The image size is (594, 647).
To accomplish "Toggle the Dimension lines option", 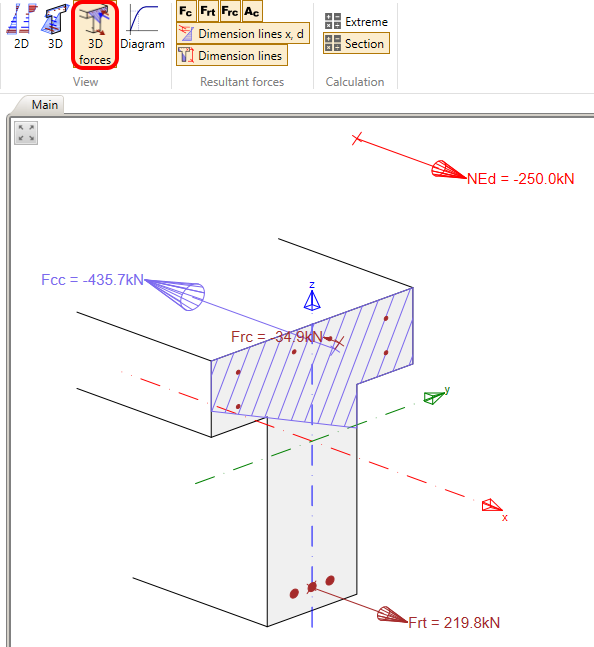I will pos(232,55).
